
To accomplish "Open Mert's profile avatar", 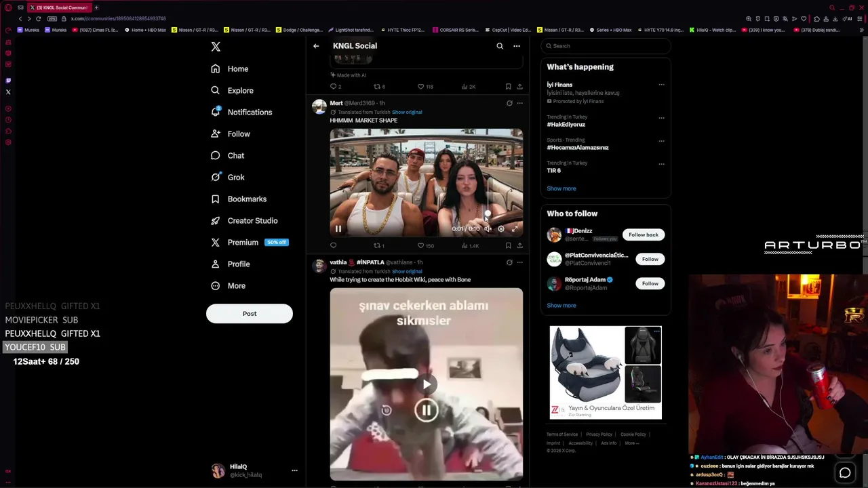I will tap(319, 106).
